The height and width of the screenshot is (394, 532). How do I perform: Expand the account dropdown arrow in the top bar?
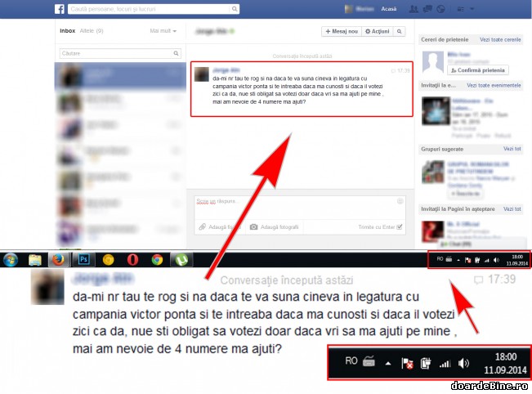pyautogui.click(x=472, y=9)
